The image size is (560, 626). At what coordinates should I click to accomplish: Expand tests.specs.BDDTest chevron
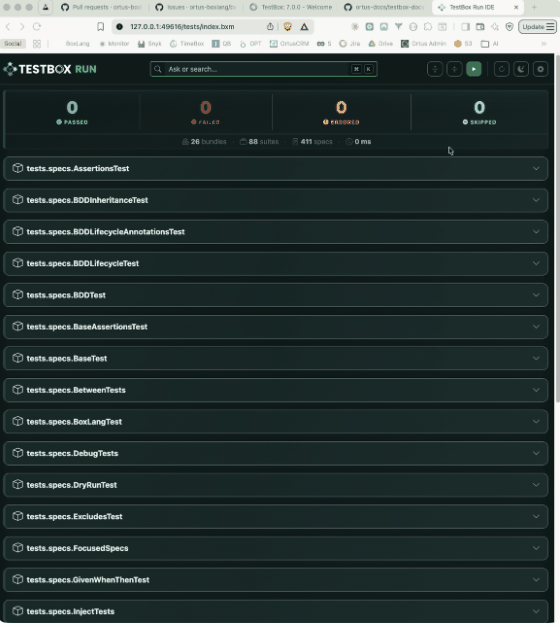pos(536,295)
